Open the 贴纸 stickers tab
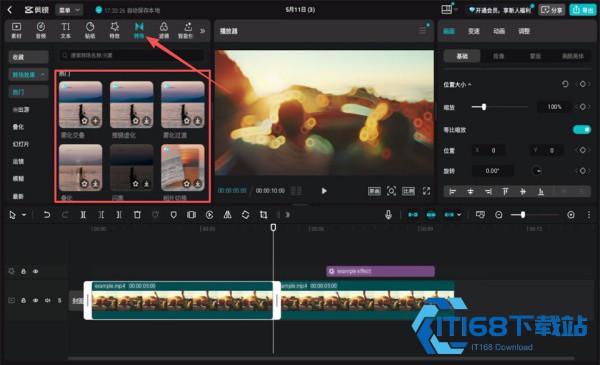Viewport: 600px width, 365px height. [x=90, y=30]
